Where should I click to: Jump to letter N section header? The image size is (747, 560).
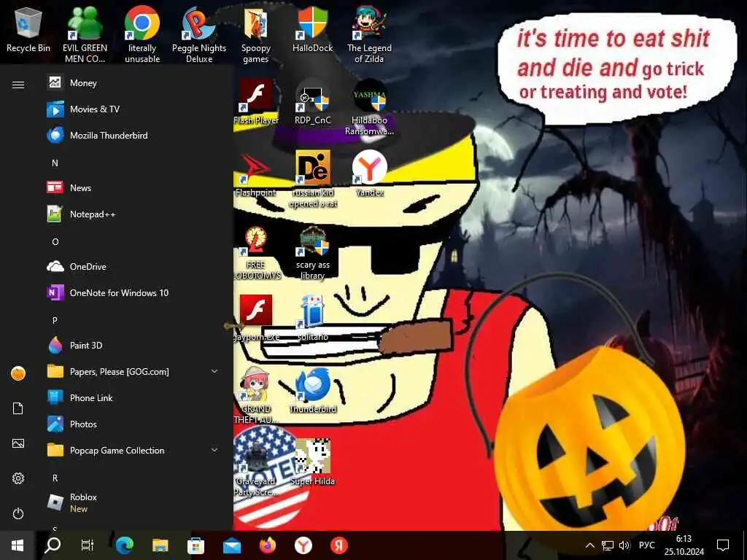click(55, 163)
